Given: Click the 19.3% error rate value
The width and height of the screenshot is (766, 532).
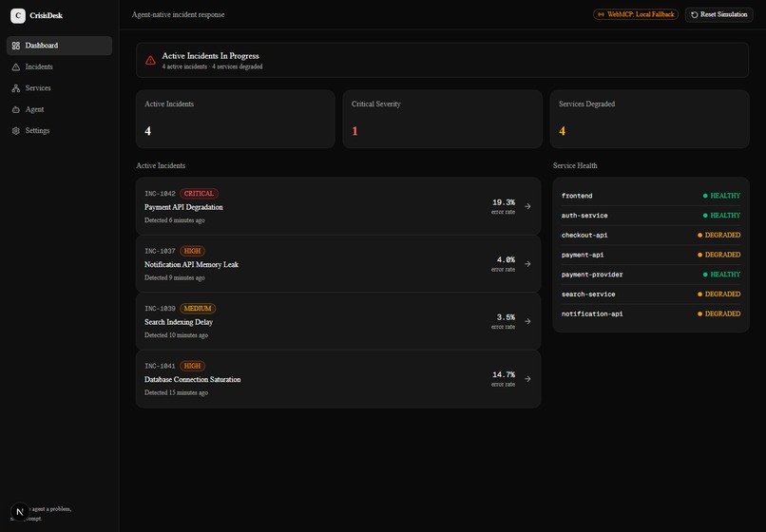Looking at the screenshot, I should [x=504, y=202].
